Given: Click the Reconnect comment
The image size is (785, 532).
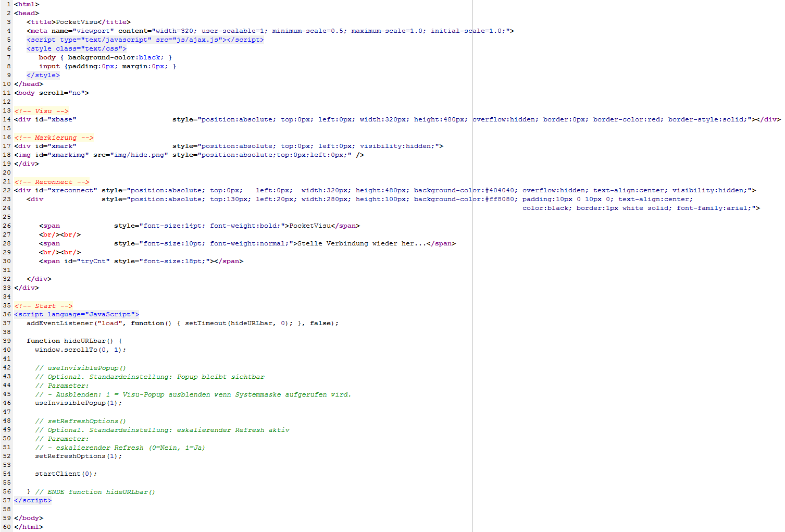Looking at the screenshot, I should (x=52, y=181).
